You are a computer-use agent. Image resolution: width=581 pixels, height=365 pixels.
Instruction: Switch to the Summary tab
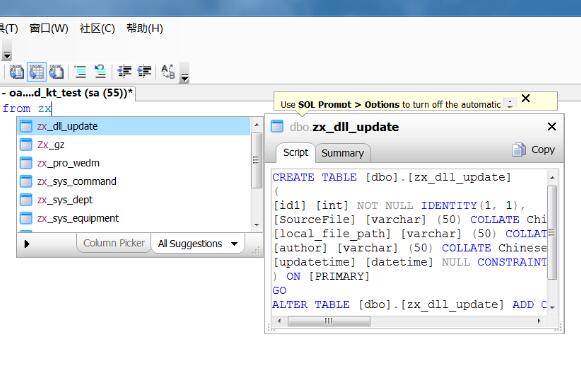pos(342,153)
